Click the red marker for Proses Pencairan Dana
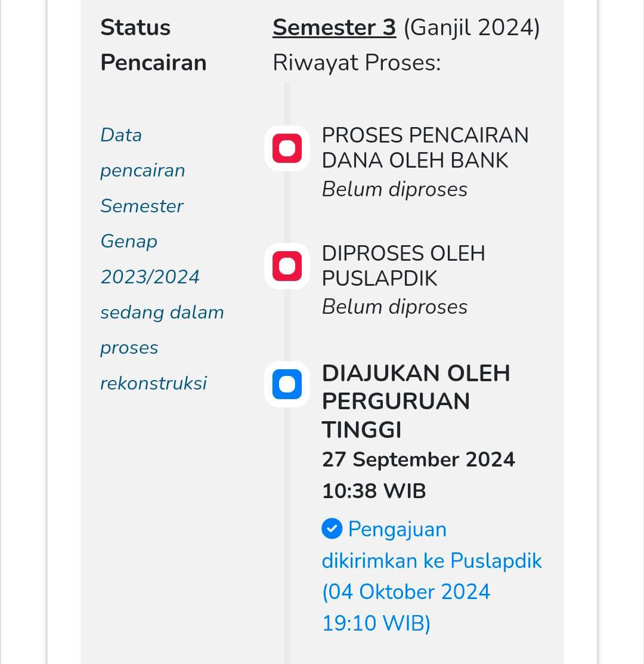 tap(287, 148)
